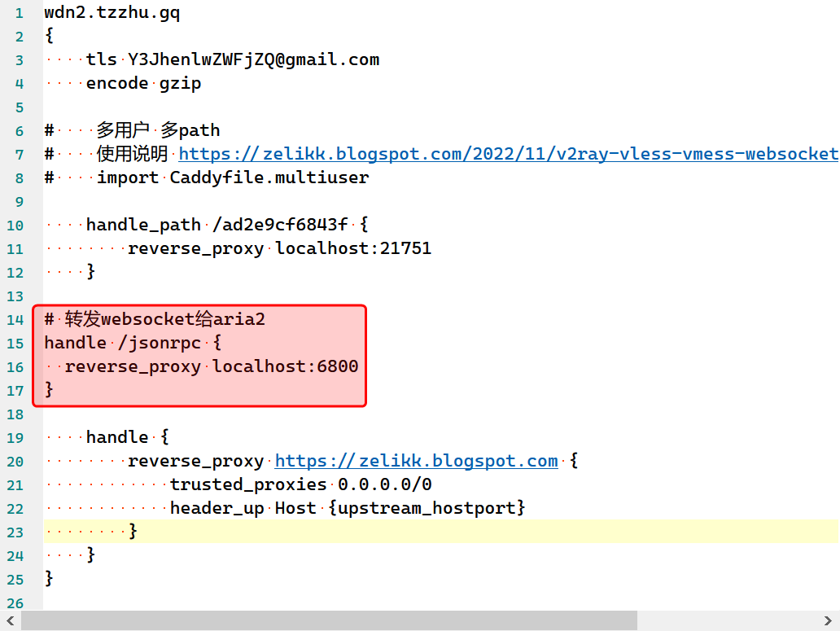Click the localhost:6800 address

tap(285, 366)
